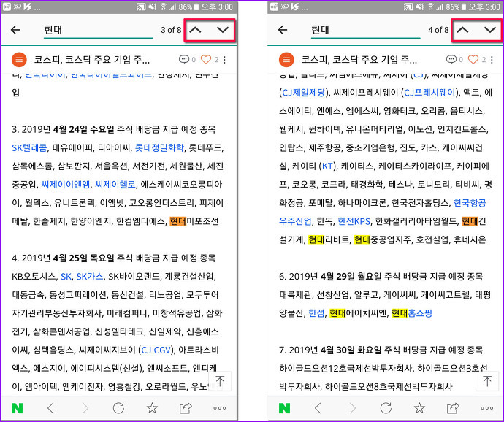The width and height of the screenshot is (504, 422).
Task: Open CJ CGV link
Action: [x=156, y=350]
